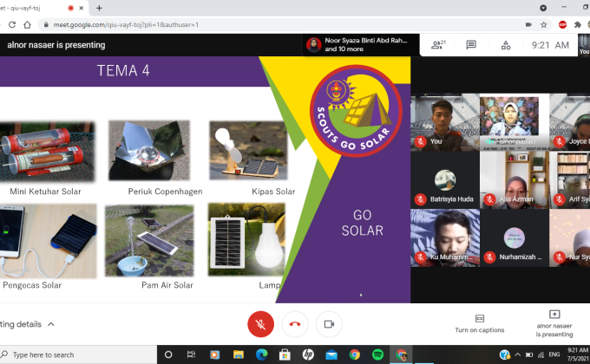
Task: Reload the page in browser
Action: click(12, 25)
